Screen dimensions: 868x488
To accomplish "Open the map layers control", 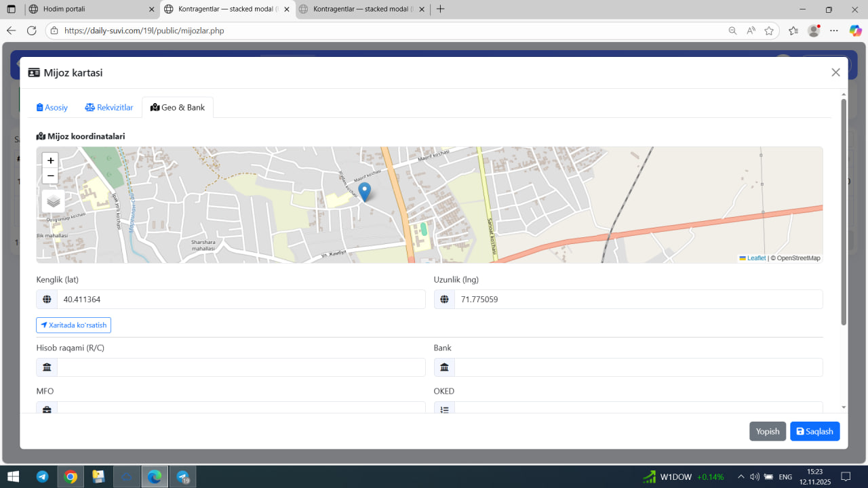I will pyautogui.click(x=54, y=201).
